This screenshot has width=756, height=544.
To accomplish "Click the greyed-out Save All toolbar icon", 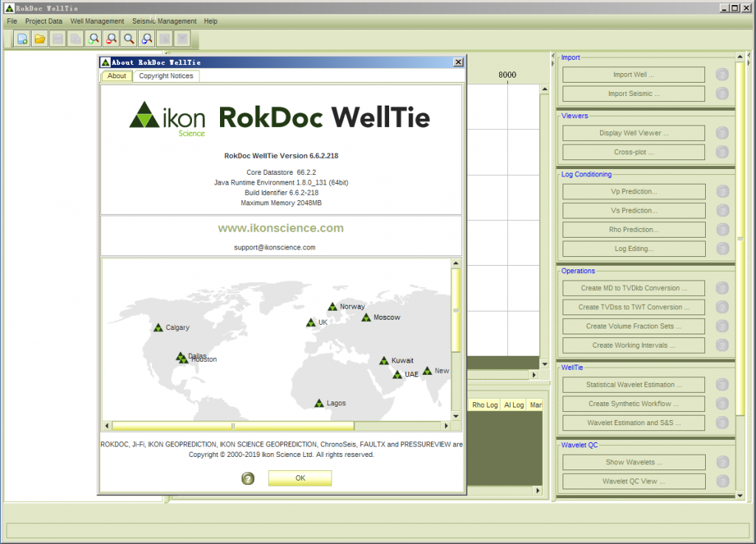I will [x=76, y=39].
